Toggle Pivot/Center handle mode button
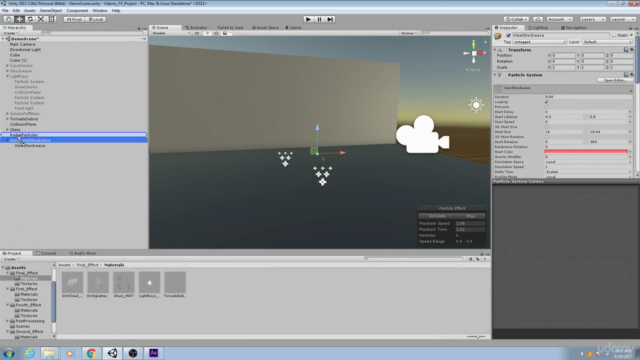 point(74,19)
